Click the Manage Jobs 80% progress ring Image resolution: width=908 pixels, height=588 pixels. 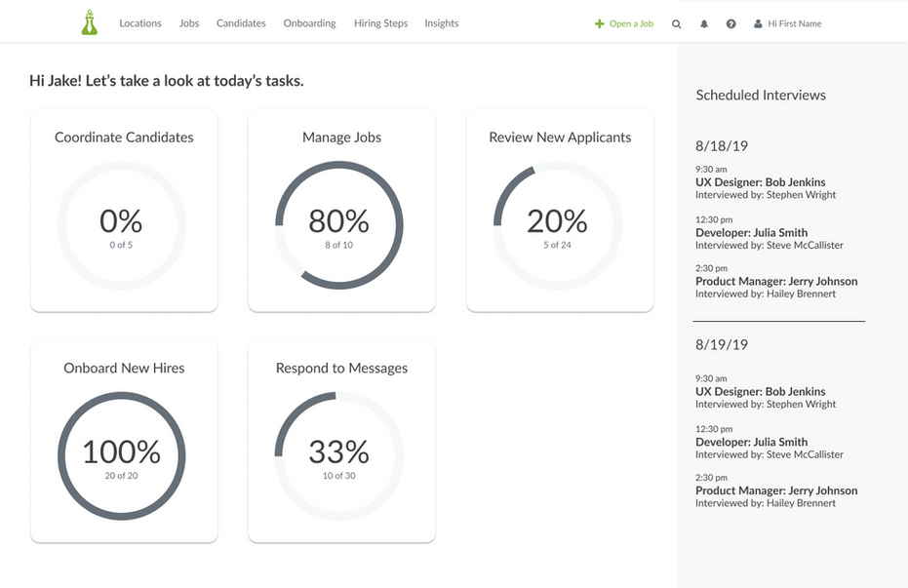[x=339, y=225]
